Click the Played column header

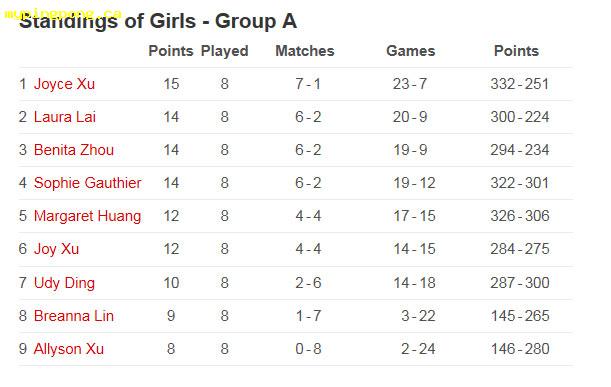coord(224,51)
